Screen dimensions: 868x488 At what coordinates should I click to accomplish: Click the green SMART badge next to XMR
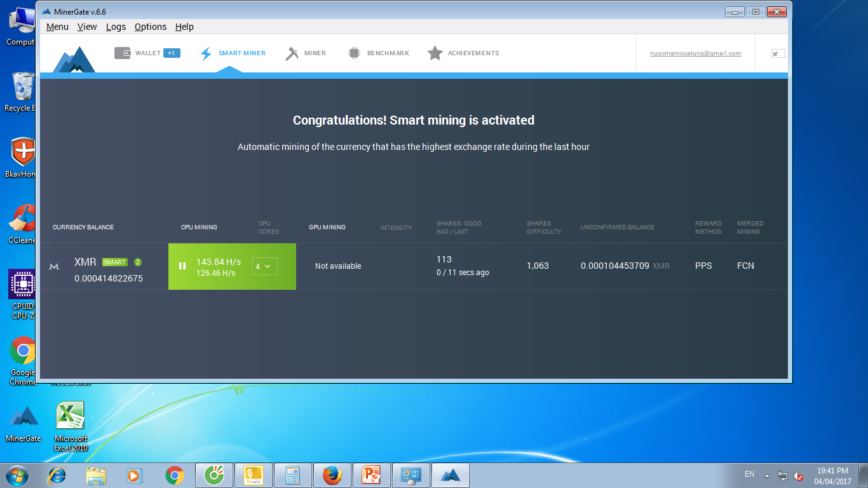pyautogui.click(x=115, y=262)
